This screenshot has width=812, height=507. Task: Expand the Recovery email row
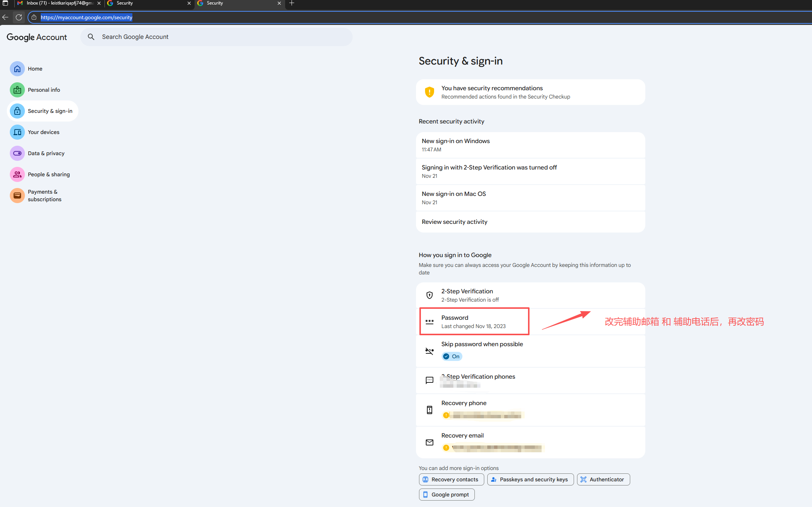(530, 442)
